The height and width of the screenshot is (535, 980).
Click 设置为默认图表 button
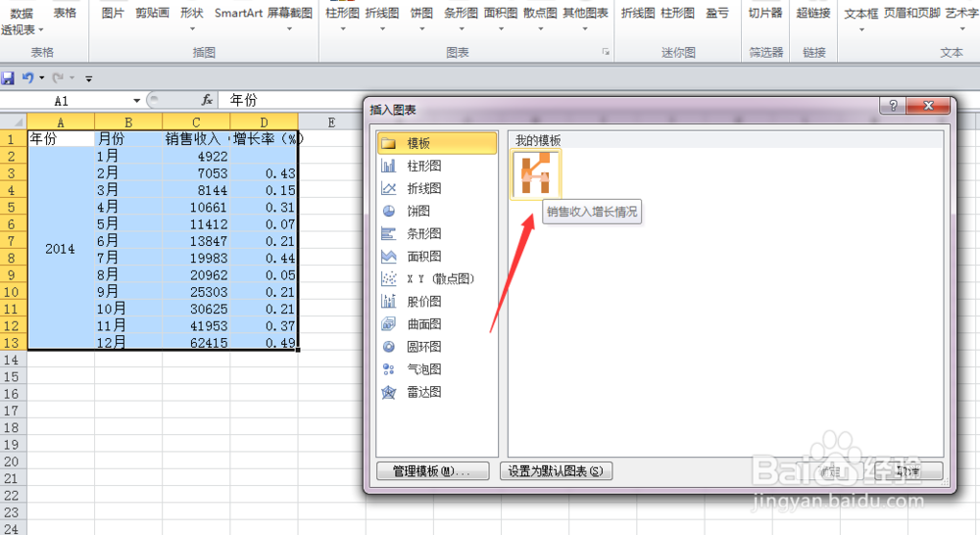point(556,470)
